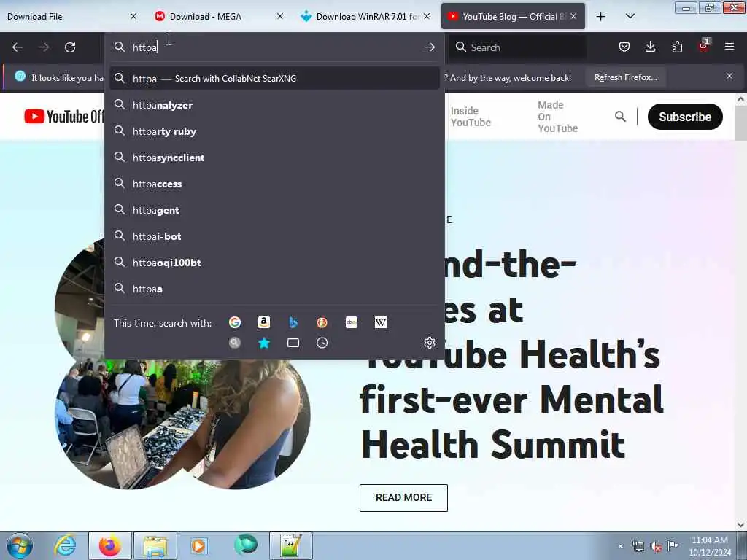The height and width of the screenshot is (560, 747).
Task: Open the Windows Start menu
Action: 20,545
